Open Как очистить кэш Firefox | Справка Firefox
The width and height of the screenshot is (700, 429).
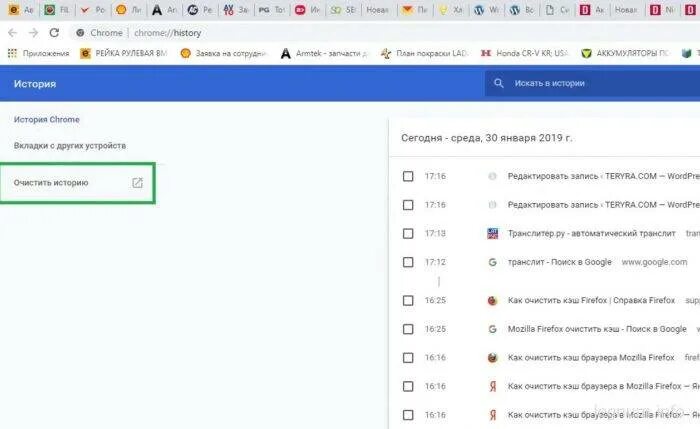pyautogui.click(x=591, y=300)
